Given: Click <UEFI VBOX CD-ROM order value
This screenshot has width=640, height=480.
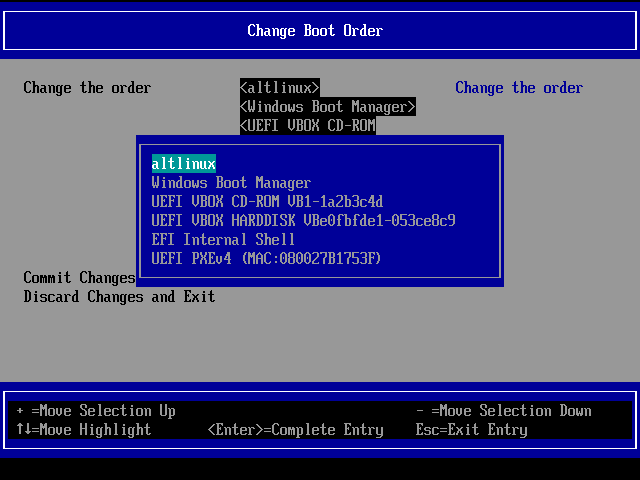Looking at the screenshot, I should [x=308, y=125].
